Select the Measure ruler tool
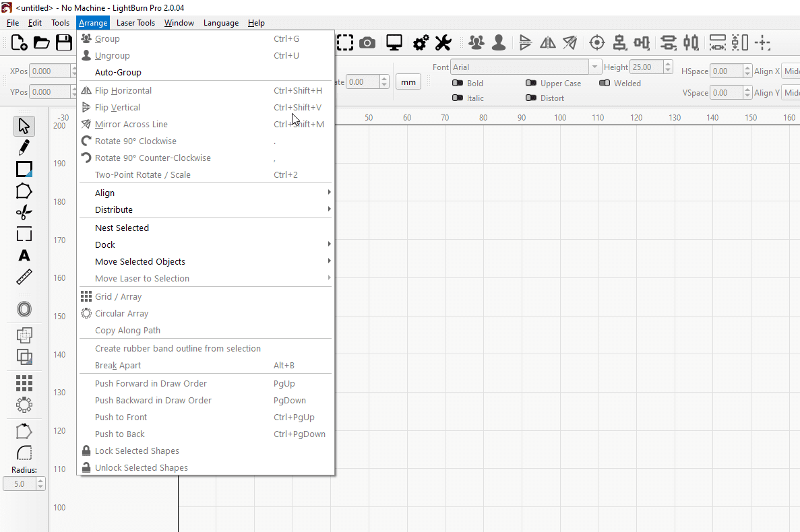Screen dimensions: 800x532 [x=24, y=277]
